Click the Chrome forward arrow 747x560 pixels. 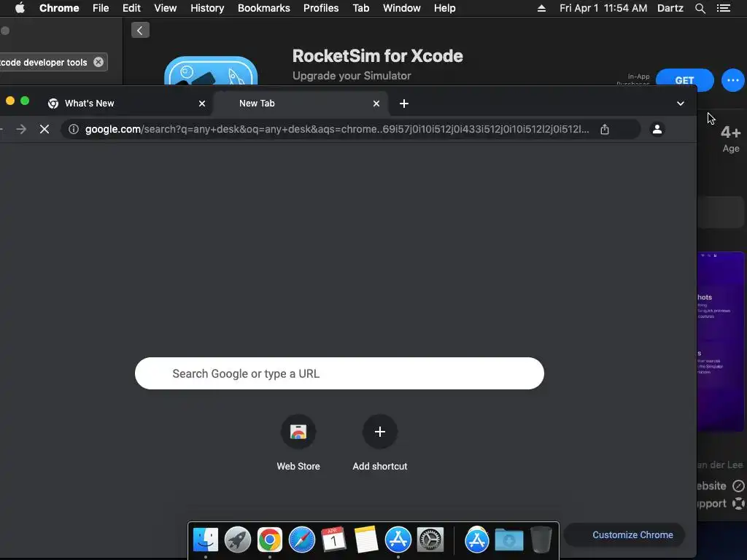pyautogui.click(x=21, y=129)
